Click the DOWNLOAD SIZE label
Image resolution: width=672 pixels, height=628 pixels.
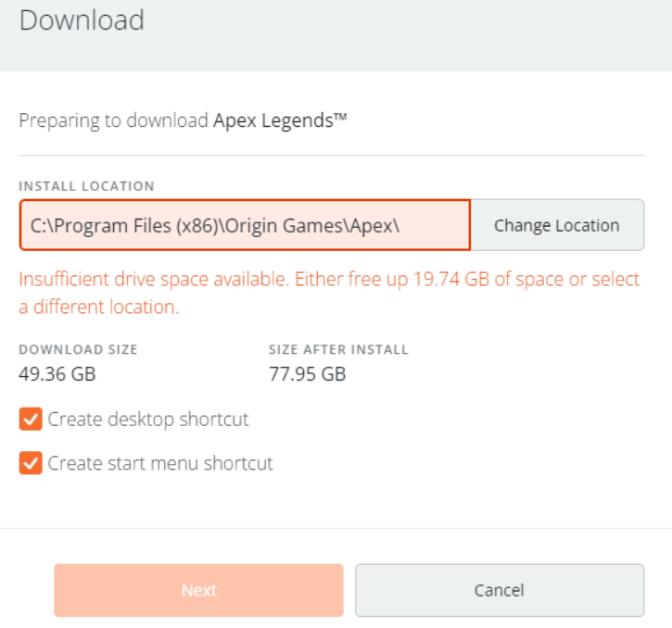point(78,349)
